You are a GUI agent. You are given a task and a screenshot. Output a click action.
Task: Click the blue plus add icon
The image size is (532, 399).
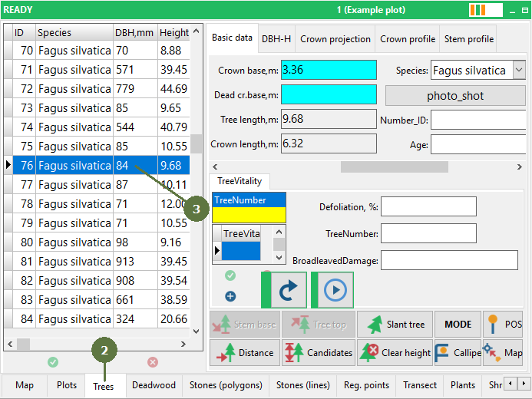pos(230,296)
